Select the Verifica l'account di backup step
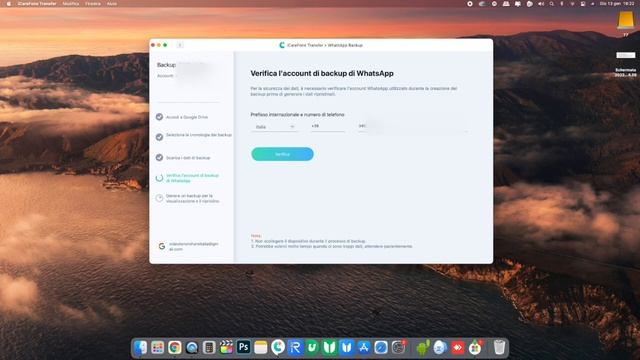This screenshot has height=360, width=640. [192, 178]
